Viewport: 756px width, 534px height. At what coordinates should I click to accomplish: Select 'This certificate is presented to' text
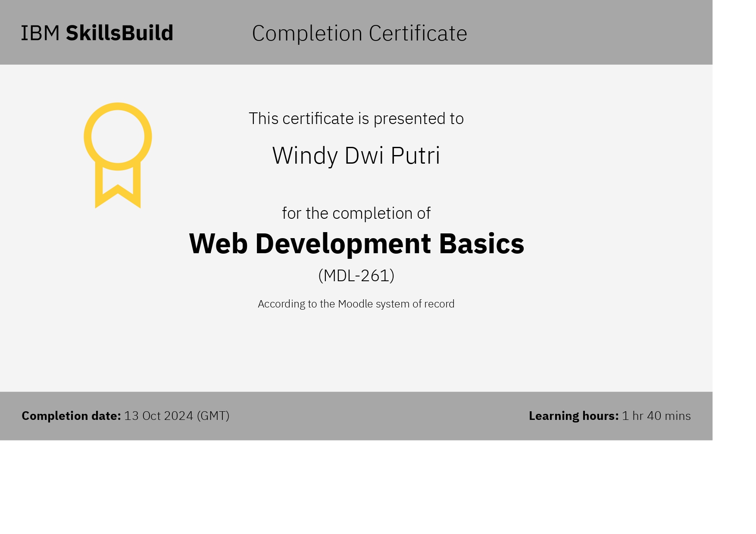tap(356, 118)
